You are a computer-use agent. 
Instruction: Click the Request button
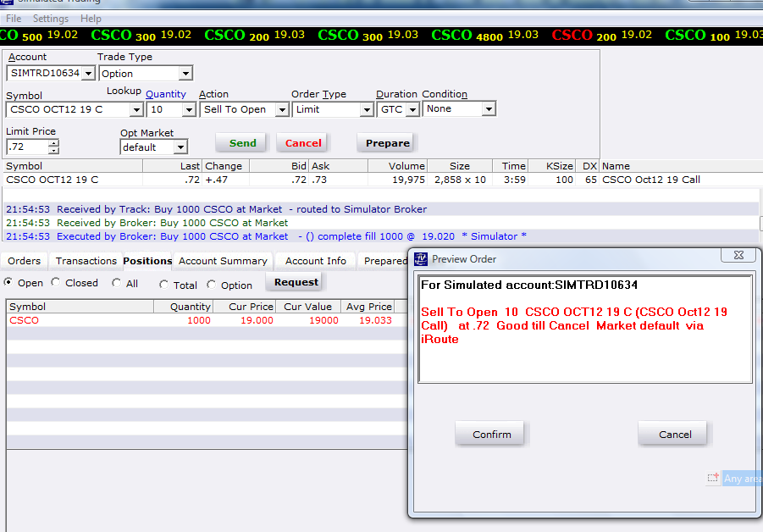tap(296, 282)
